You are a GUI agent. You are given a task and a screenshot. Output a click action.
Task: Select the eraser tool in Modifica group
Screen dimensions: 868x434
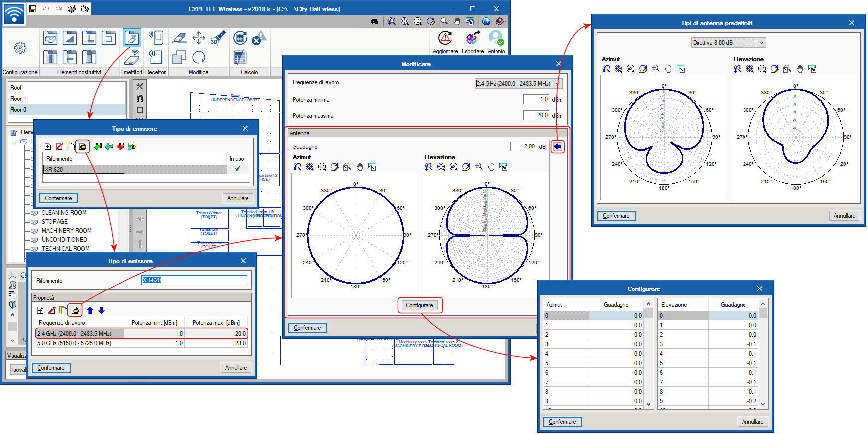[179, 38]
